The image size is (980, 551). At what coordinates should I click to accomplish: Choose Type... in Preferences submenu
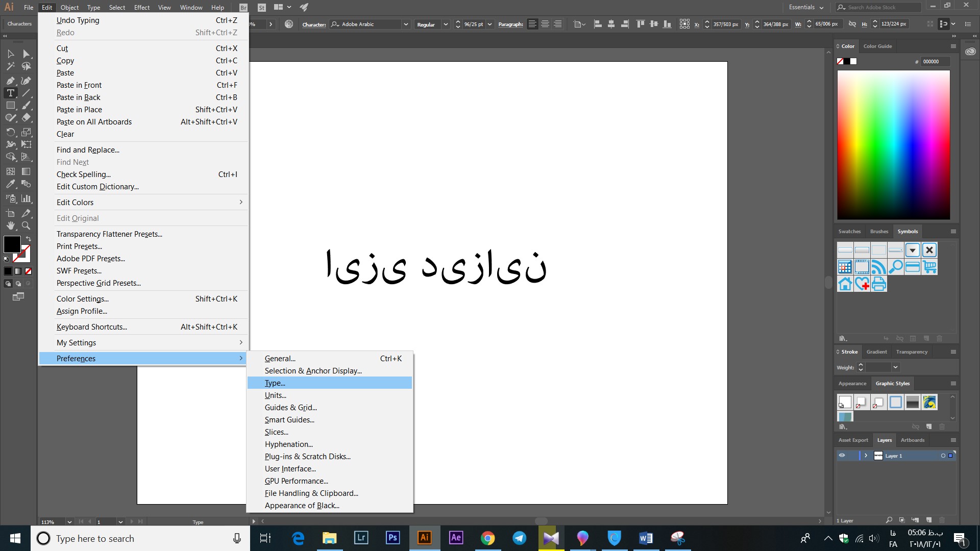click(329, 383)
